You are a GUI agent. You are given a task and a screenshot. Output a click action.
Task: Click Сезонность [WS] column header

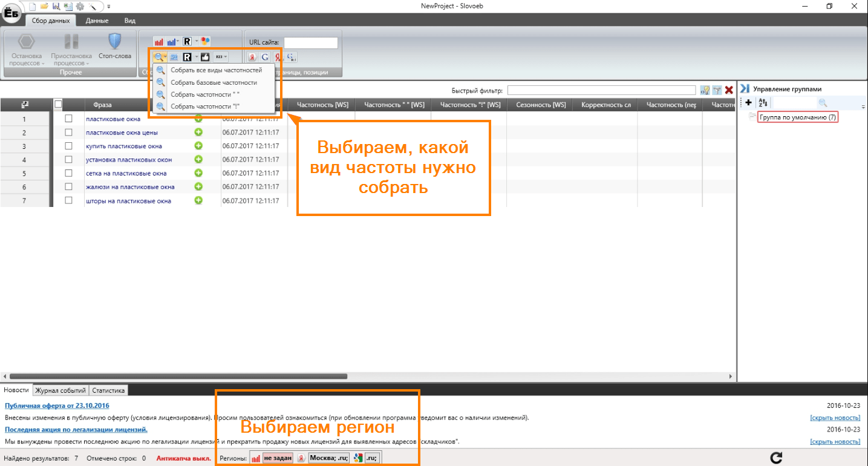tap(541, 105)
